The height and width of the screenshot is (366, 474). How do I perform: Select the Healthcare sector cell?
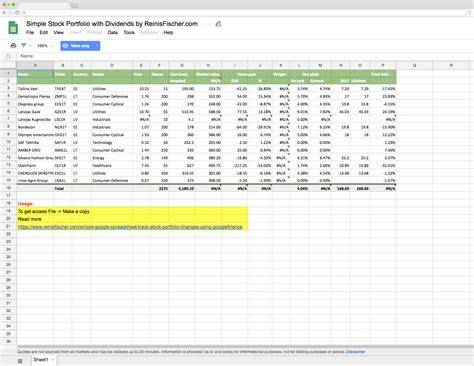(112, 165)
